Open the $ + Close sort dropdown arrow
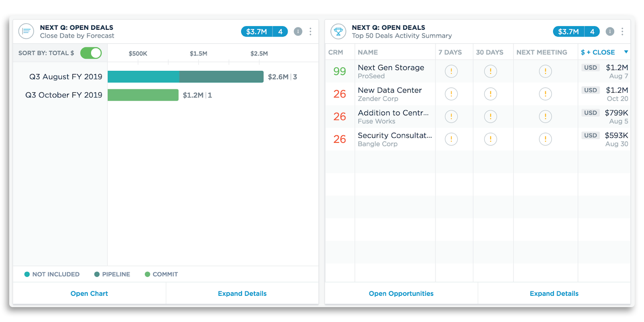The width and height of the screenshot is (644, 322). point(626,52)
